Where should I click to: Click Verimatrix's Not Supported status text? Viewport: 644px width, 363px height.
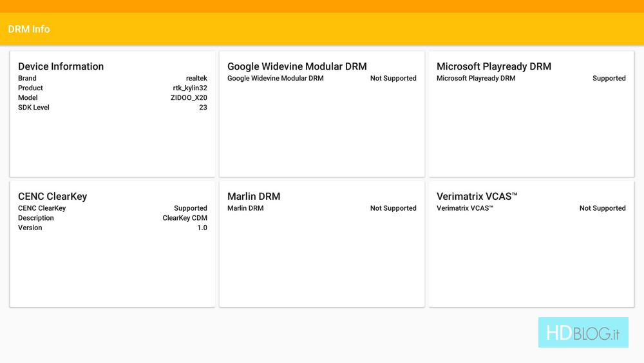point(602,209)
